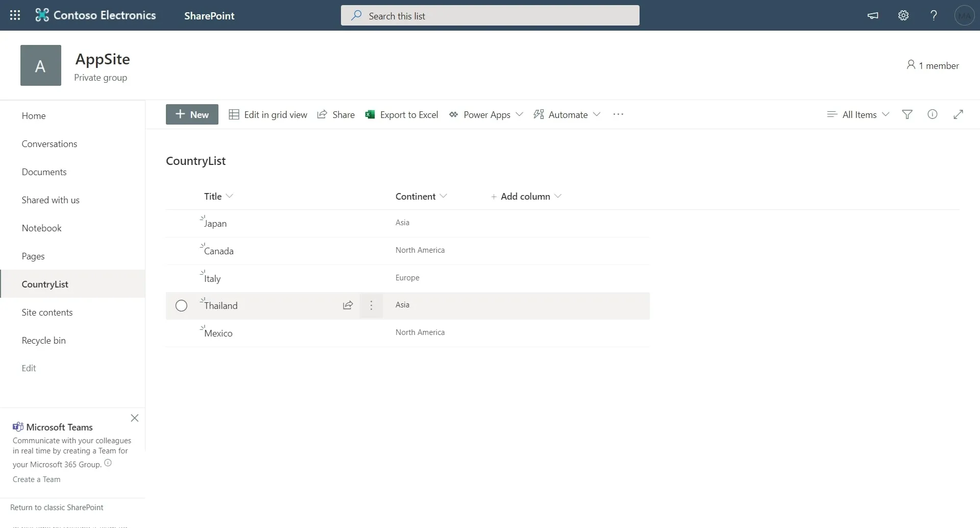Expand list to full screen view

click(958, 114)
